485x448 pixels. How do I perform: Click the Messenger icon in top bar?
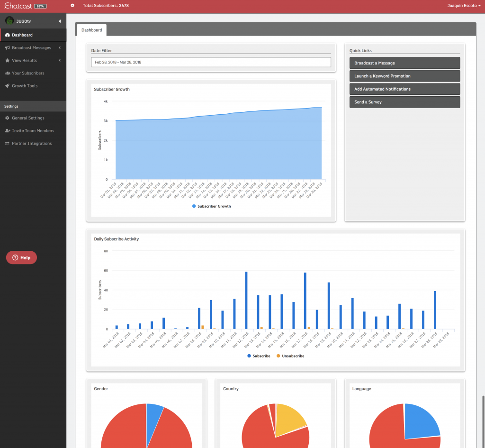tap(72, 6)
